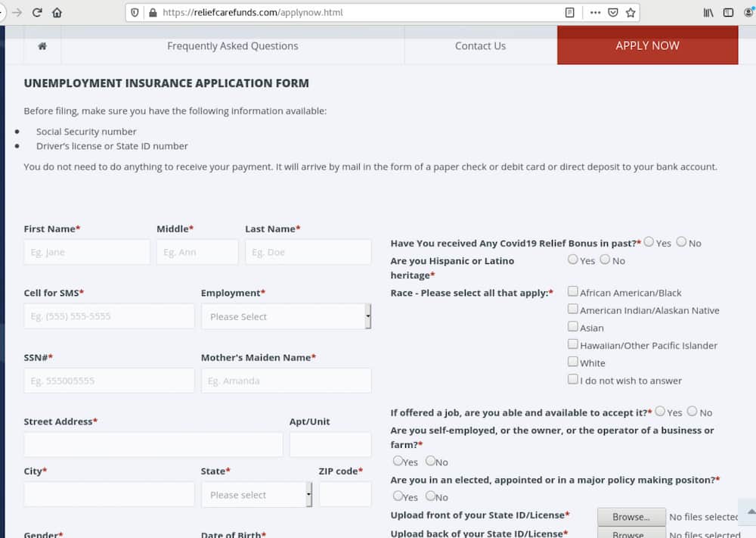
Task: Select Yes for Hispanic or Latino heritage
Action: click(573, 259)
